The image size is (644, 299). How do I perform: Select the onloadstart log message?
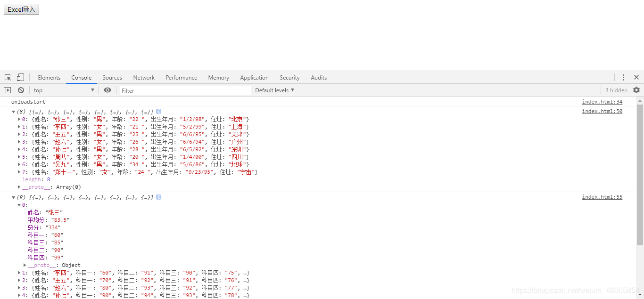click(28, 102)
